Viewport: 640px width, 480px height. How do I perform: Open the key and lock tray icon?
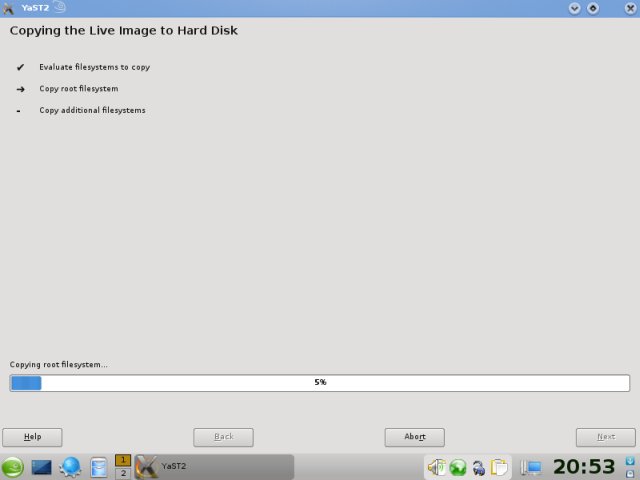pyautogui.click(x=478, y=468)
